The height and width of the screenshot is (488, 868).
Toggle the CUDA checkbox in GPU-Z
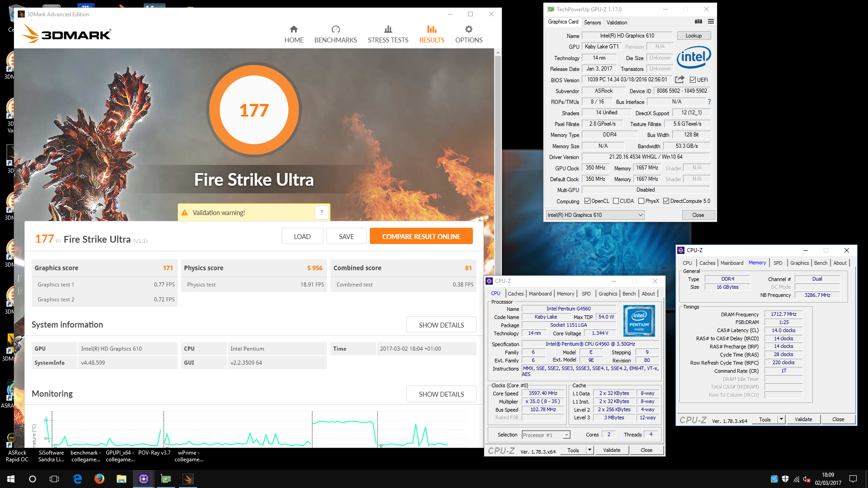pos(616,201)
